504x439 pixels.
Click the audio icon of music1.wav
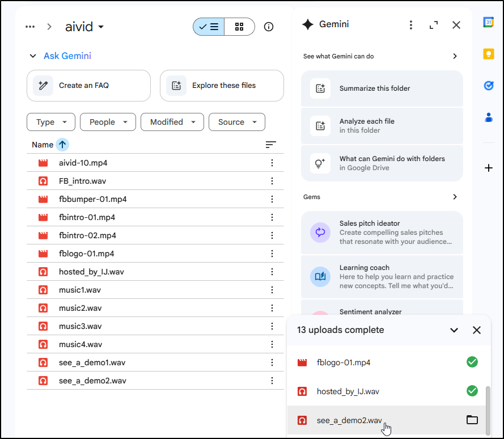[x=43, y=290]
